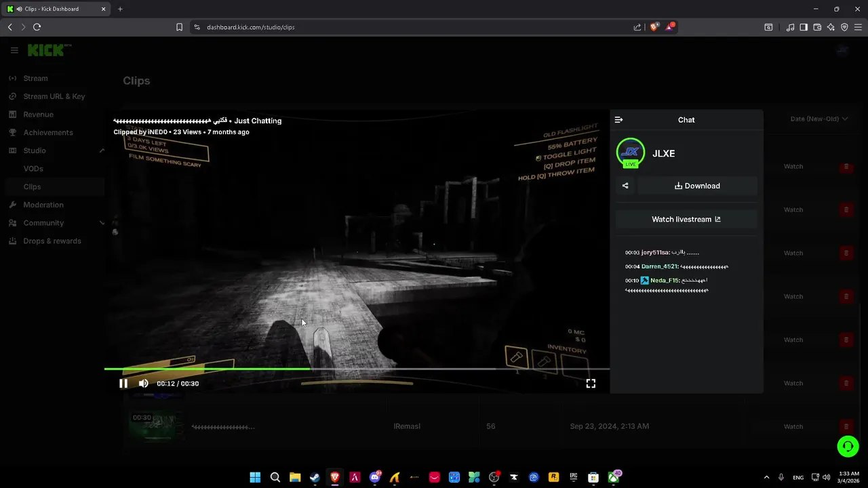Screen dimensions: 868x488
Task: Open Moderation settings
Action: [43, 205]
